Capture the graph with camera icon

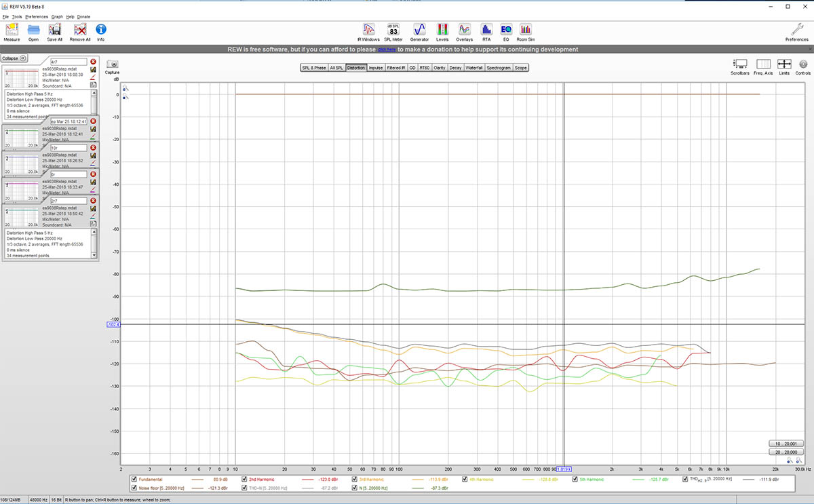pos(112,64)
